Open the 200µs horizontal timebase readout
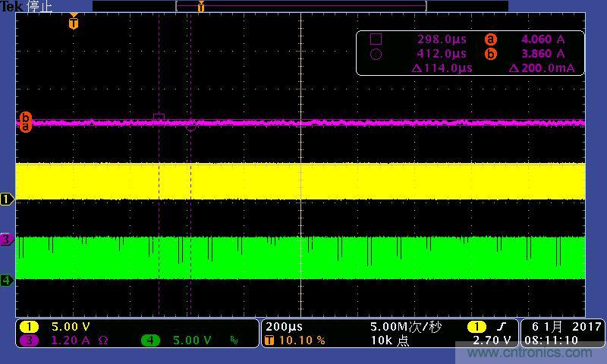This screenshot has height=364, width=607. (x=283, y=327)
